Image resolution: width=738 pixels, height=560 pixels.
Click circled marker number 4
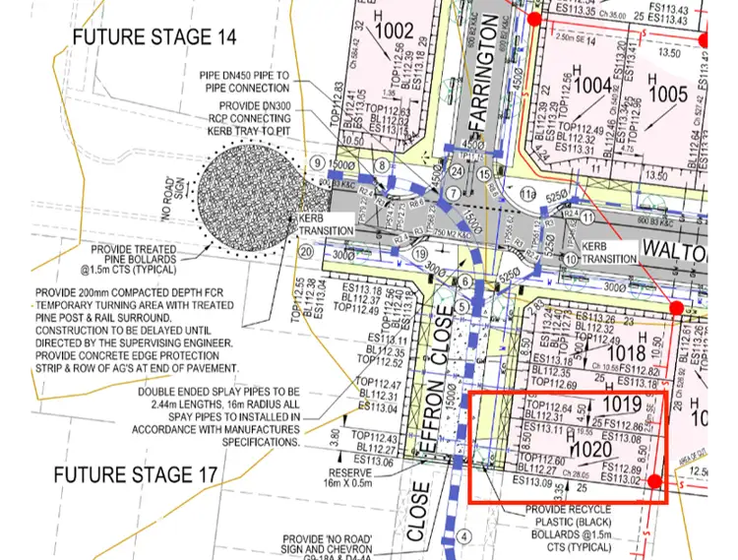click(463, 537)
